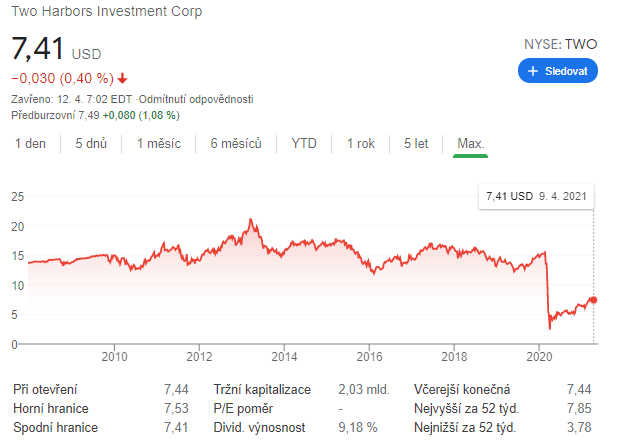Select the 1 měsíc range tab

pyautogui.click(x=159, y=143)
